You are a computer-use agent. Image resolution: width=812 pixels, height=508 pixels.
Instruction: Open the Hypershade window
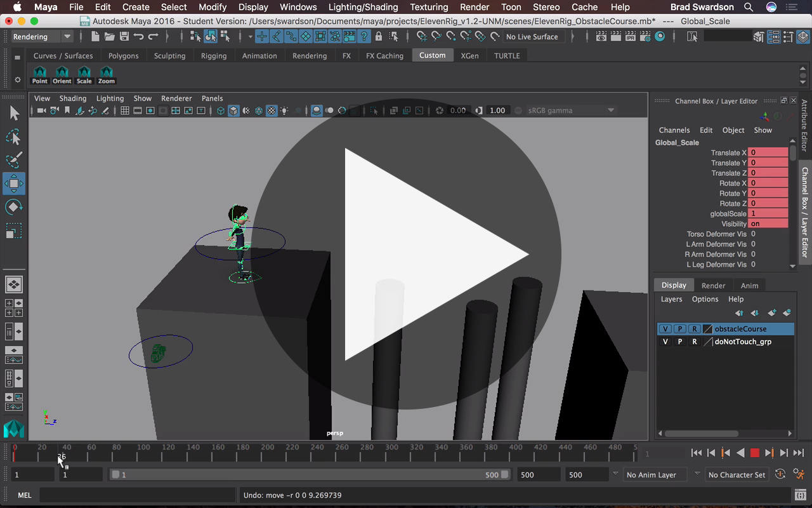[x=660, y=37]
